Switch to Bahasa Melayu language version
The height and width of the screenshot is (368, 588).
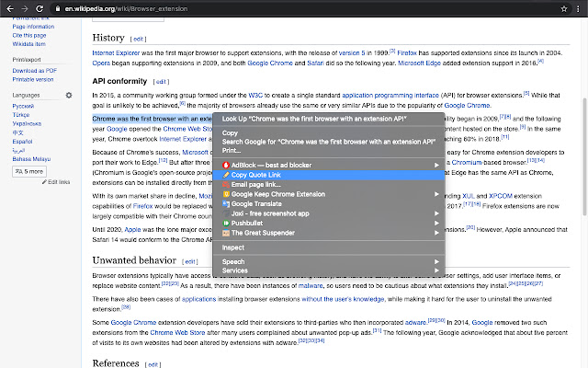coord(31,159)
